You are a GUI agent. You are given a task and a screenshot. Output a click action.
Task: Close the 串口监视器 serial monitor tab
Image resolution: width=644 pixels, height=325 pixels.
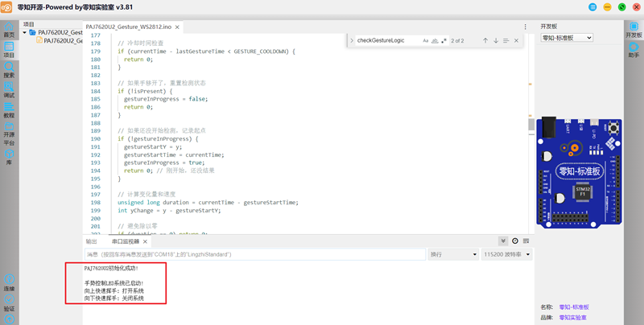(145, 241)
